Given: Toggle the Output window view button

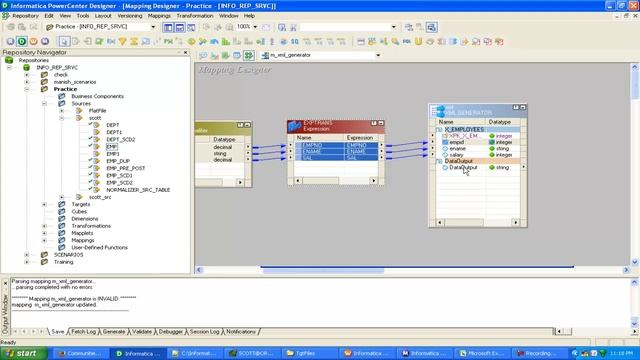Looking at the screenshot, I should [179, 27].
